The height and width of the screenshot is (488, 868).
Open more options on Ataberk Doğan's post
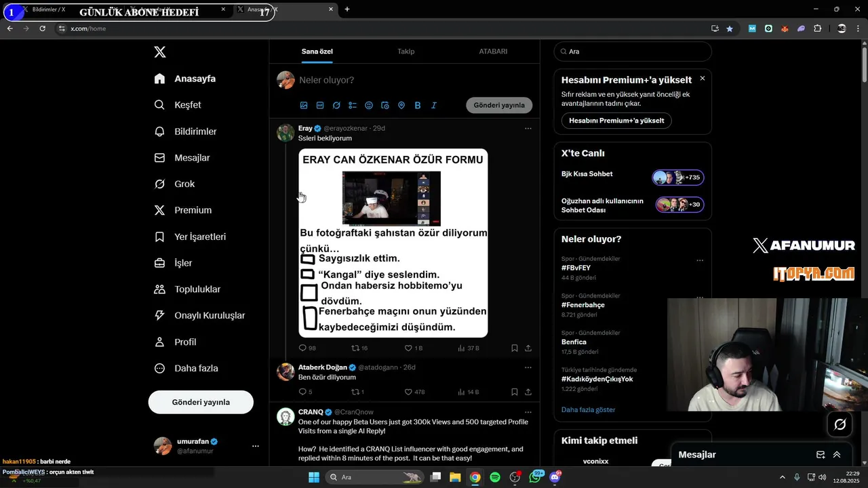pyautogui.click(x=528, y=367)
